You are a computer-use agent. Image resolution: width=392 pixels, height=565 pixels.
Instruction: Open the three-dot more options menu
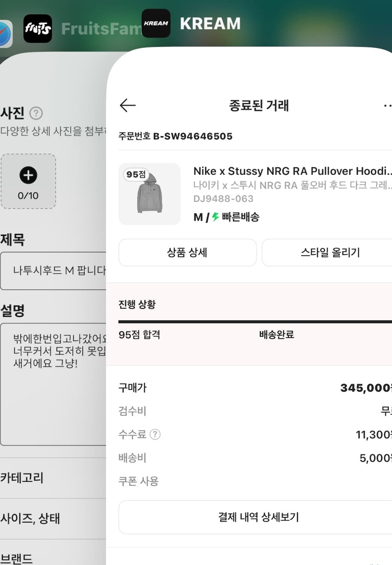[387, 106]
